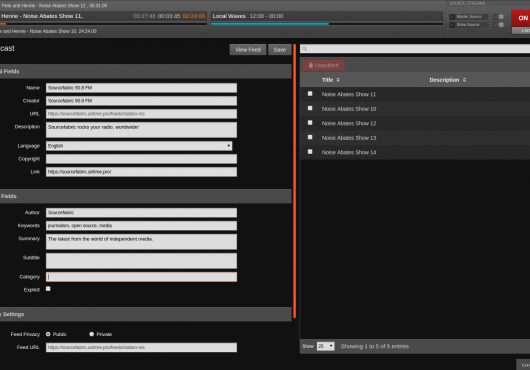Edit the Name field
Image resolution: width=530 pixels, height=370 pixels.
click(x=141, y=88)
